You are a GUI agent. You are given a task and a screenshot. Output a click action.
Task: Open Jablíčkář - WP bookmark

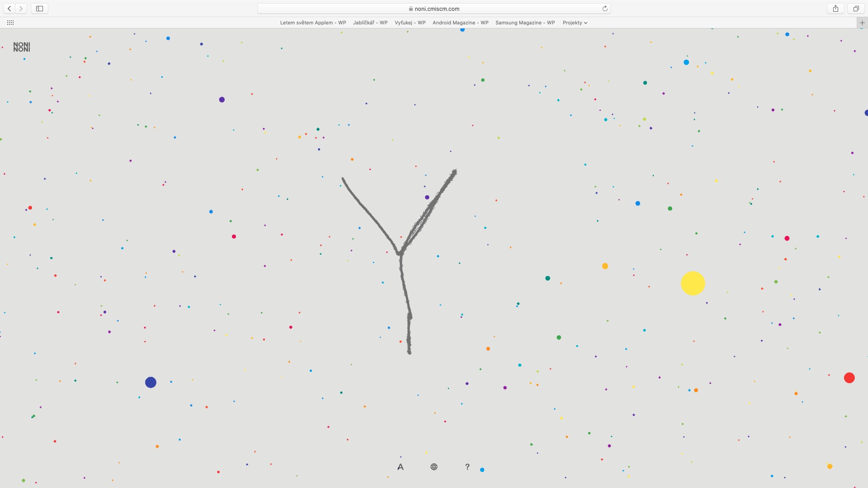[370, 23]
